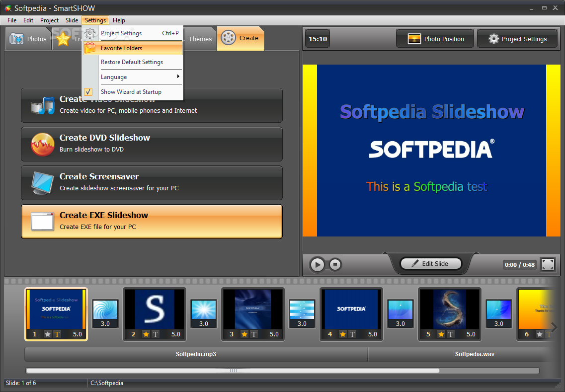
Task: Select Favorite Folders menu entry
Action: click(x=133, y=48)
